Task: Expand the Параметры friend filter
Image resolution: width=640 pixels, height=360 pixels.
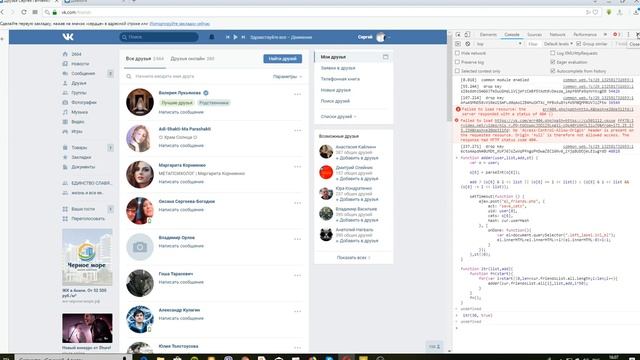Action: (x=287, y=77)
